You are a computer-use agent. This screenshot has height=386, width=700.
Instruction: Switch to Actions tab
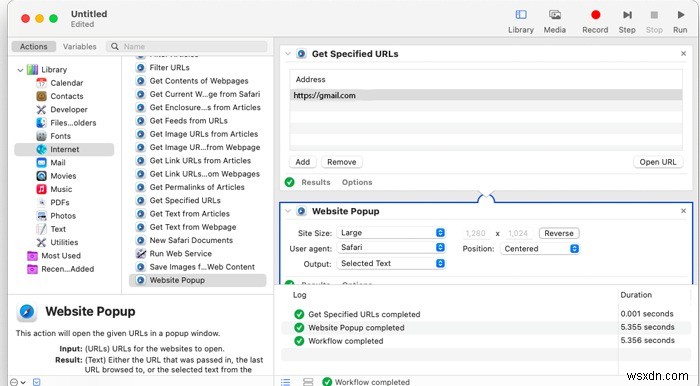(x=33, y=46)
